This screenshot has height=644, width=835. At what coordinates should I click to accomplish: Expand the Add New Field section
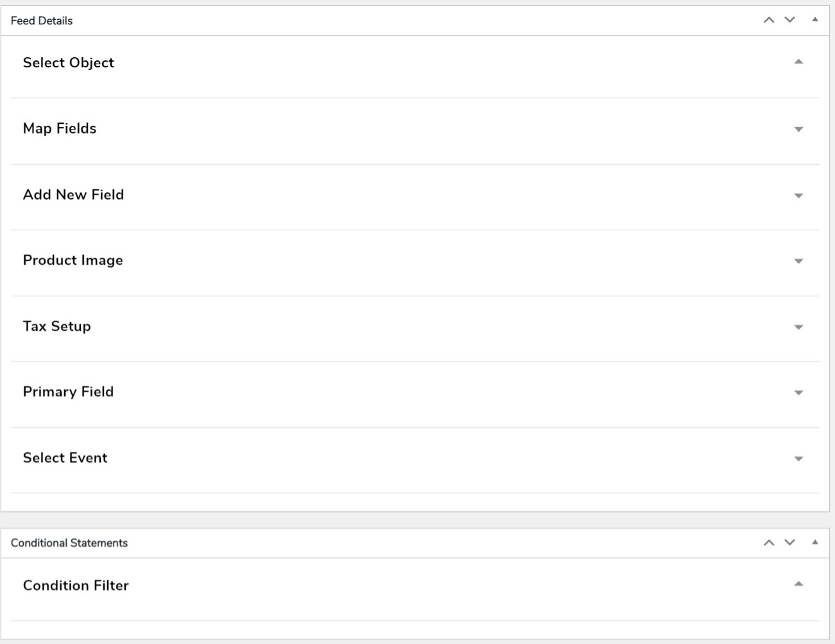798,194
